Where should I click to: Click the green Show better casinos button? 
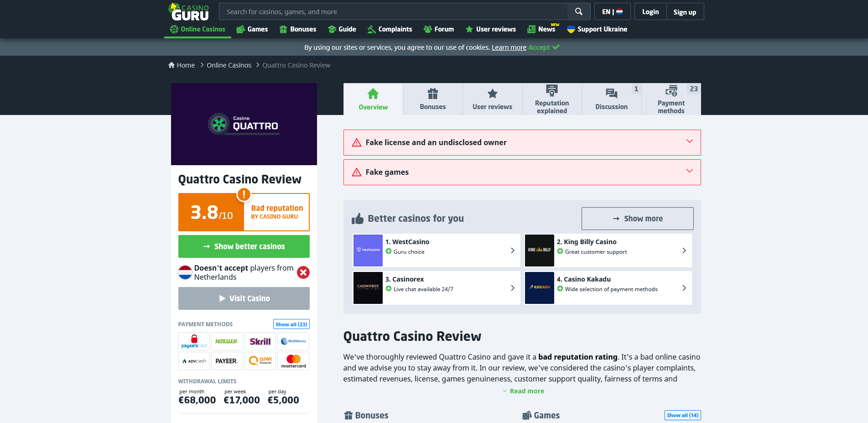click(x=244, y=246)
